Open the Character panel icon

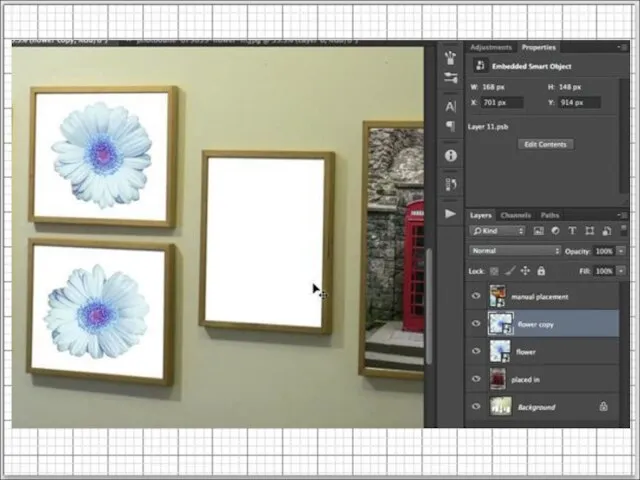point(450,106)
